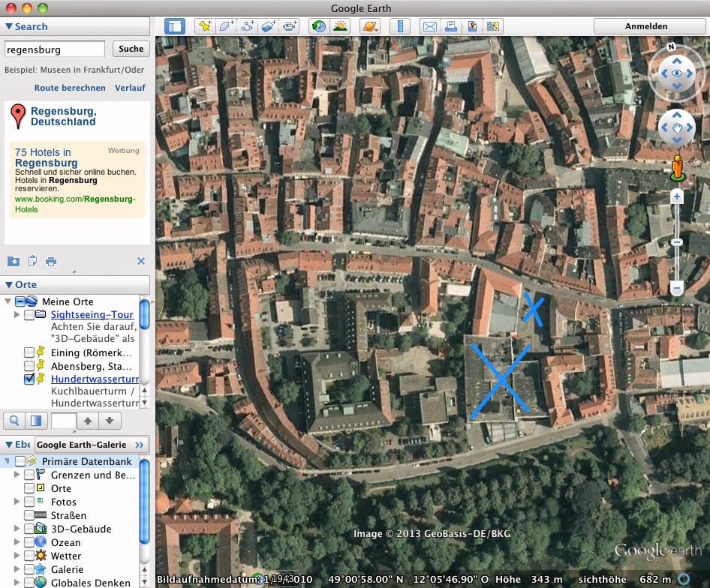Enable the Sightseeing-Tour checkbox
The height and width of the screenshot is (588, 710).
click(29, 314)
